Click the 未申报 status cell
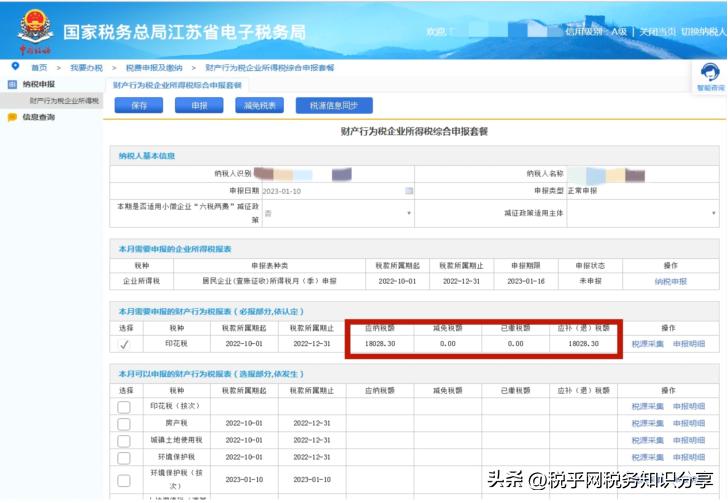The width and height of the screenshot is (728, 503). [590, 281]
